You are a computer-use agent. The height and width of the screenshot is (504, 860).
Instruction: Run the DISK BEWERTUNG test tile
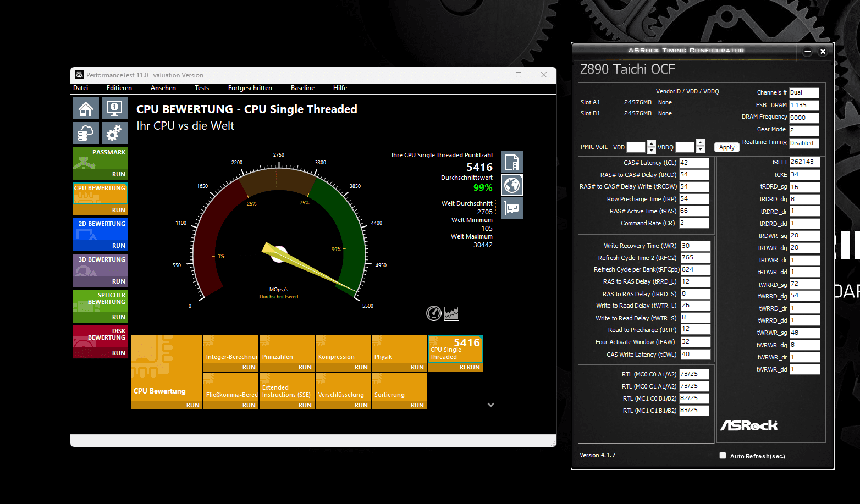[x=119, y=353]
